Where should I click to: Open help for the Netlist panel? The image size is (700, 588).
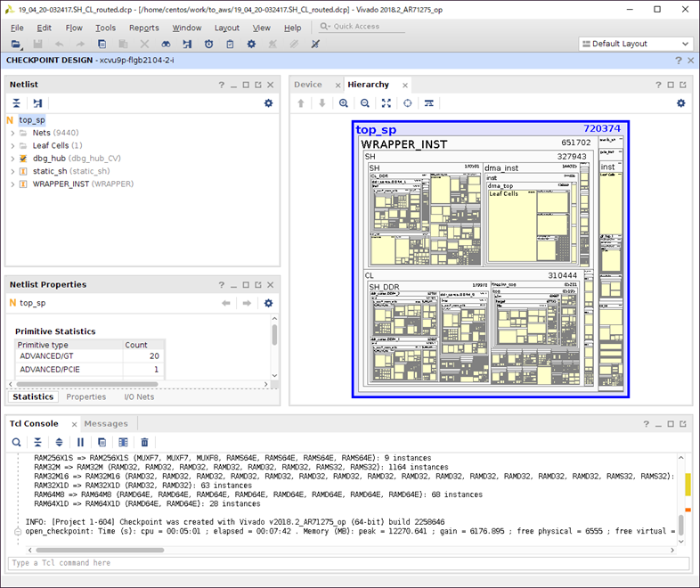tap(222, 85)
